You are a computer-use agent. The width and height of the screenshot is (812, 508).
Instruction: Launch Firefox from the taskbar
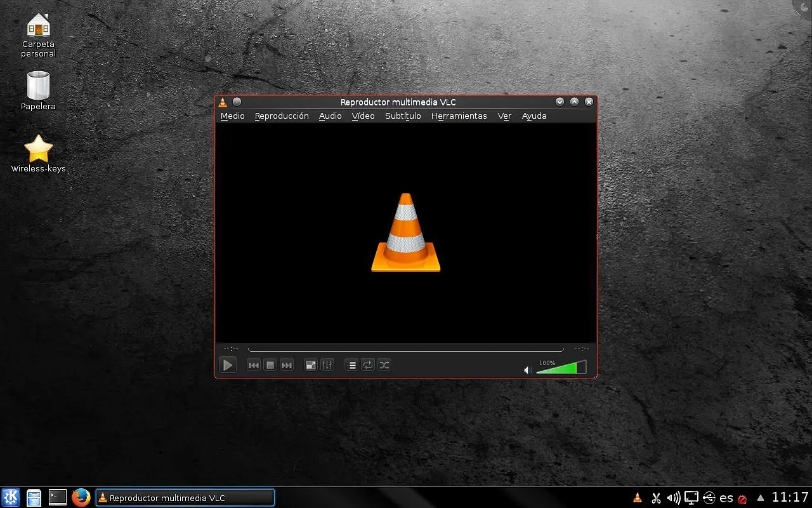tap(81, 497)
